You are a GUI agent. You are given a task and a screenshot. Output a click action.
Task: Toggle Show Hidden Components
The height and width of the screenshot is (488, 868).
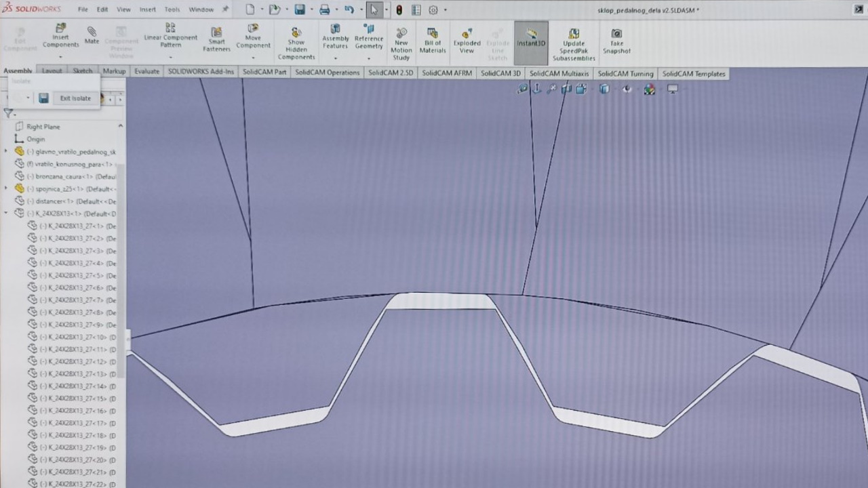[x=296, y=43]
